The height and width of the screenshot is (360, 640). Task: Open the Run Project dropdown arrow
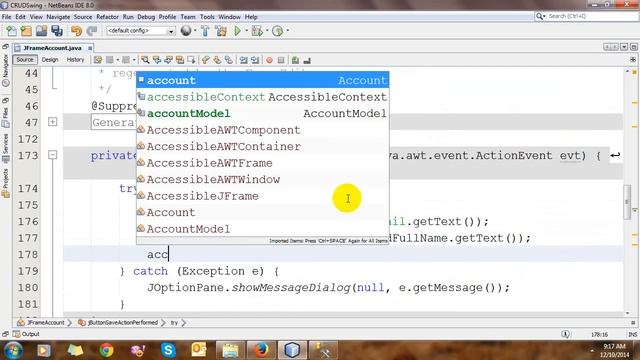(x=246, y=31)
